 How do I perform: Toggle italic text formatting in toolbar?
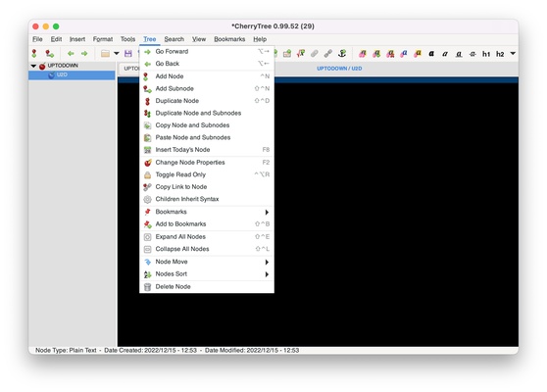pos(445,54)
